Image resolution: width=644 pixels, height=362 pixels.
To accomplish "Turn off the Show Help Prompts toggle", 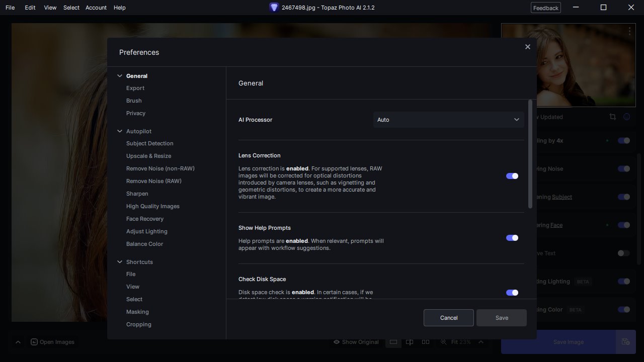I will coord(512,238).
